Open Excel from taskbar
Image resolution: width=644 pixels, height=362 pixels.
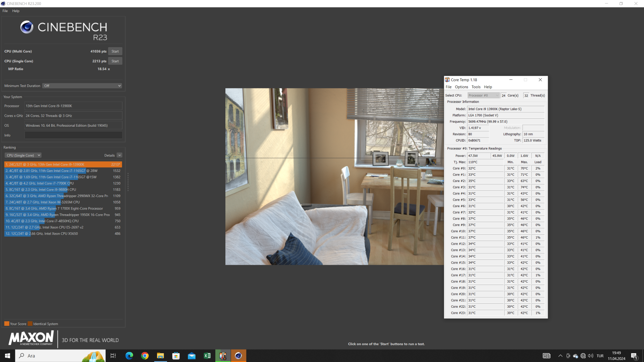(207, 356)
